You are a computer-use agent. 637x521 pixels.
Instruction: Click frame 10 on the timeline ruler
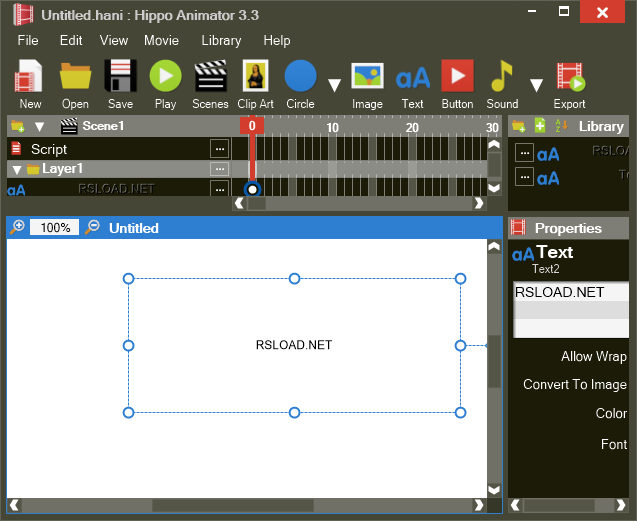pyautogui.click(x=332, y=128)
